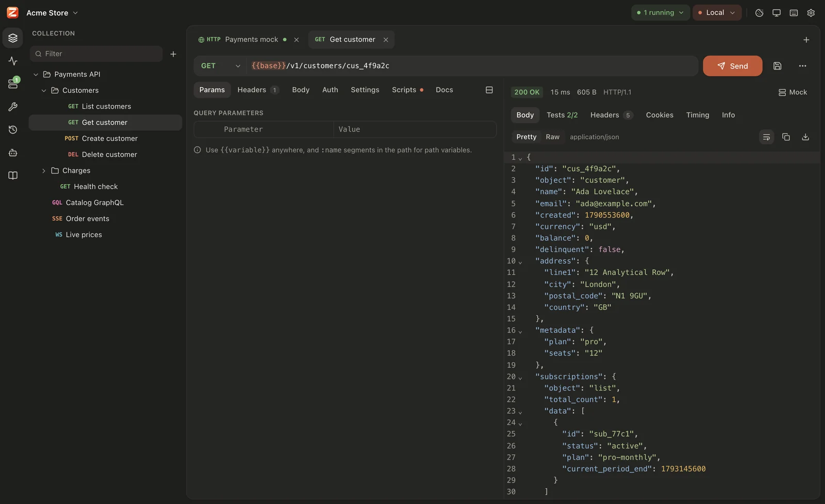Image resolution: width=825 pixels, height=504 pixels.
Task: Close the Payments mock tab
Action: click(296, 40)
